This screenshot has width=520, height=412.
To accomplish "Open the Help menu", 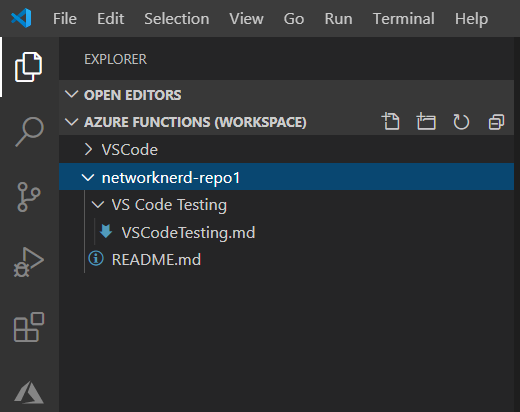I will [471, 19].
